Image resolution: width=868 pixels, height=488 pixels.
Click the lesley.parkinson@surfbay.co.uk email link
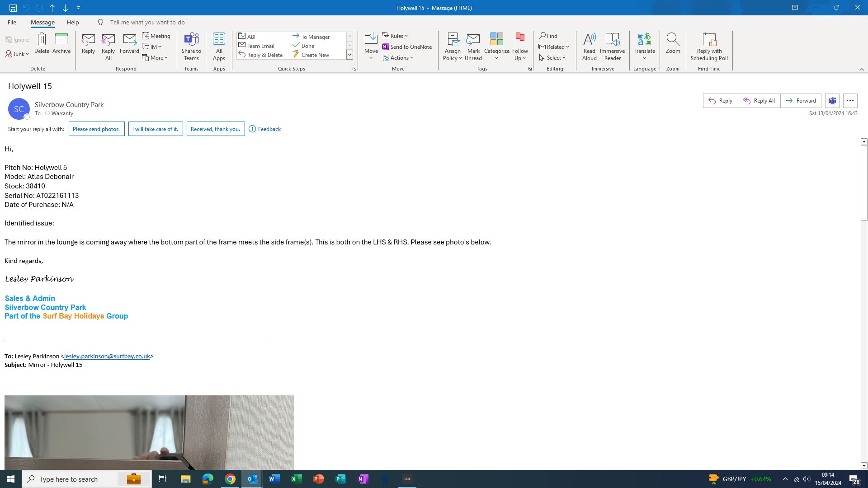click(107, 356)
